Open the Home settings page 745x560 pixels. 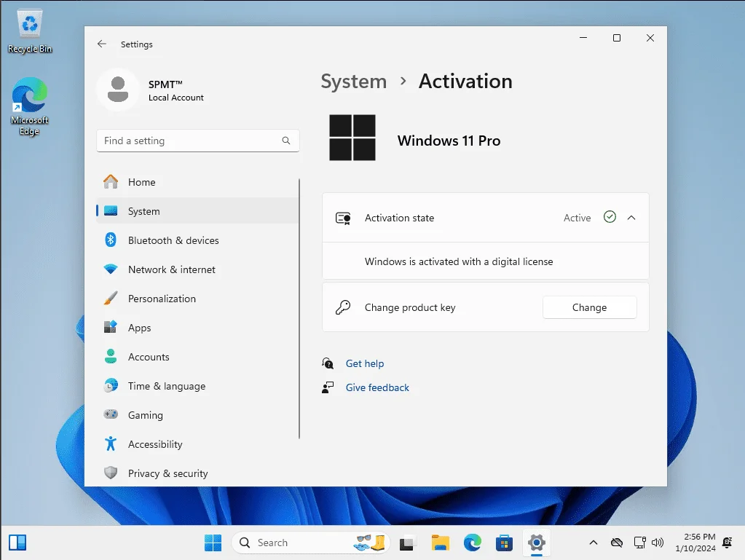pyautogui.click(x=197, y=182)
